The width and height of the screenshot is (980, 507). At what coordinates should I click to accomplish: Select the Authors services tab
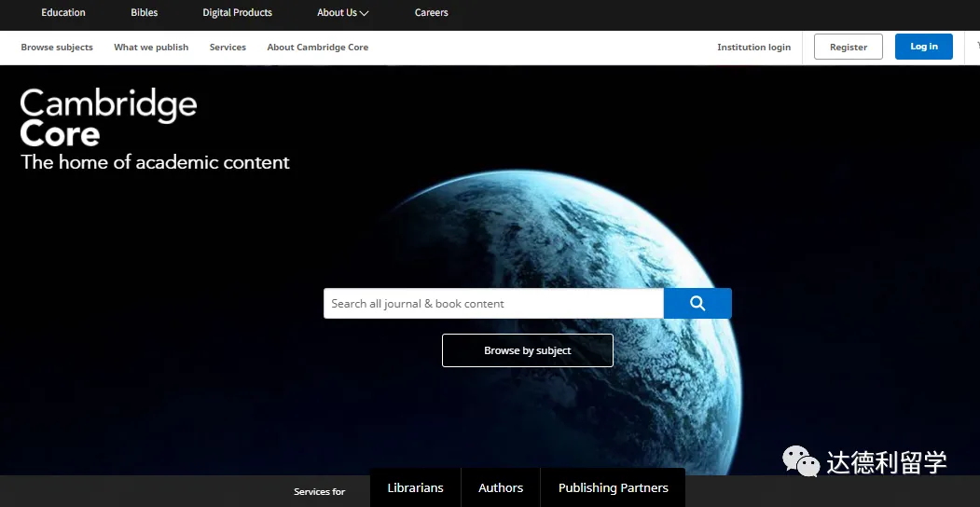[501, 487]
